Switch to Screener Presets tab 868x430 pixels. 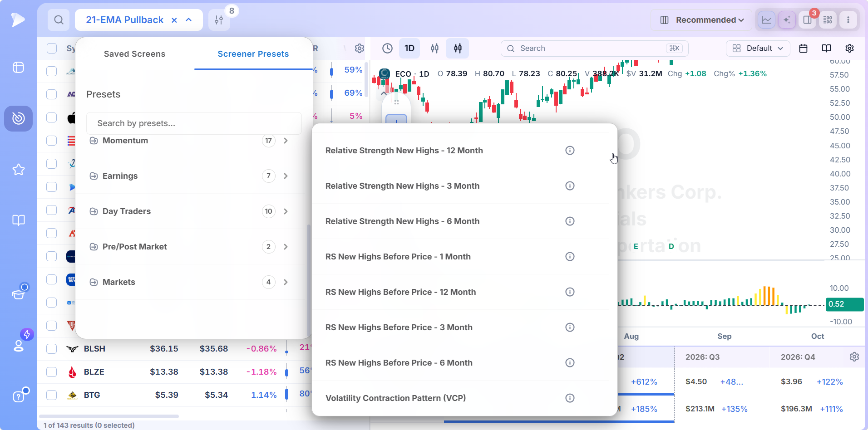click(253, 54)
